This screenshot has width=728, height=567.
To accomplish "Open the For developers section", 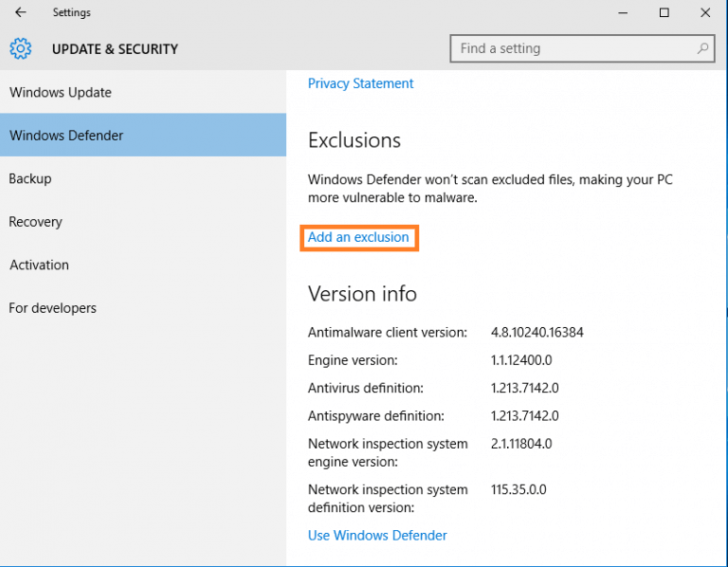I will tap(143, 308).
